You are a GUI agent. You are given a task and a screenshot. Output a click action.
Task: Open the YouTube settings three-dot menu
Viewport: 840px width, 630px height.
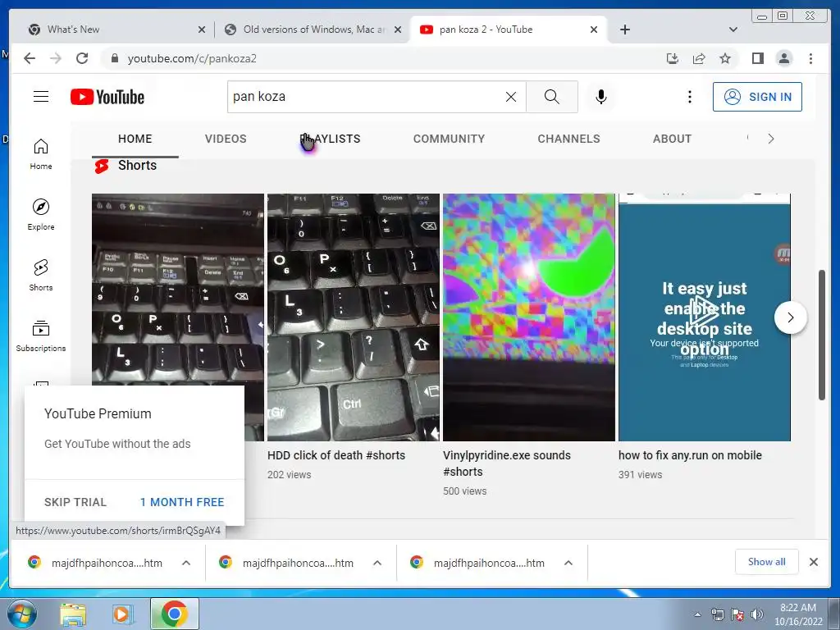[689, 97]
